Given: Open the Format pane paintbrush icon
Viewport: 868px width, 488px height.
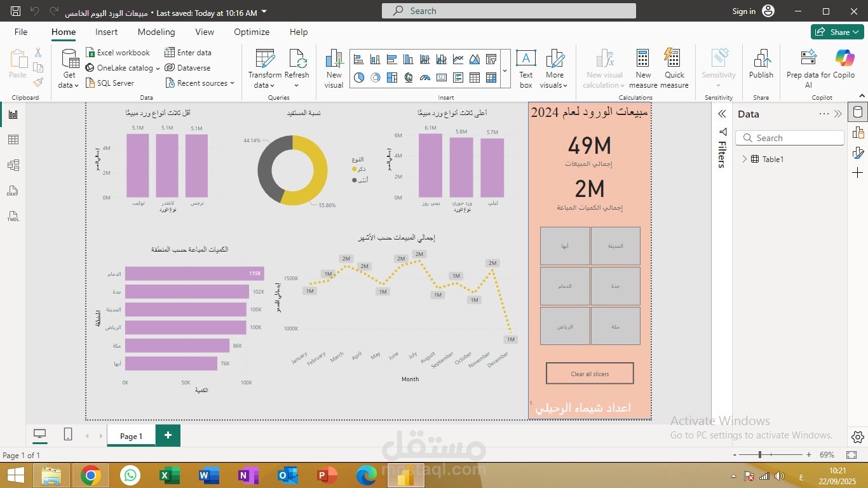Looking at the screenshot, I should point(858,152).
